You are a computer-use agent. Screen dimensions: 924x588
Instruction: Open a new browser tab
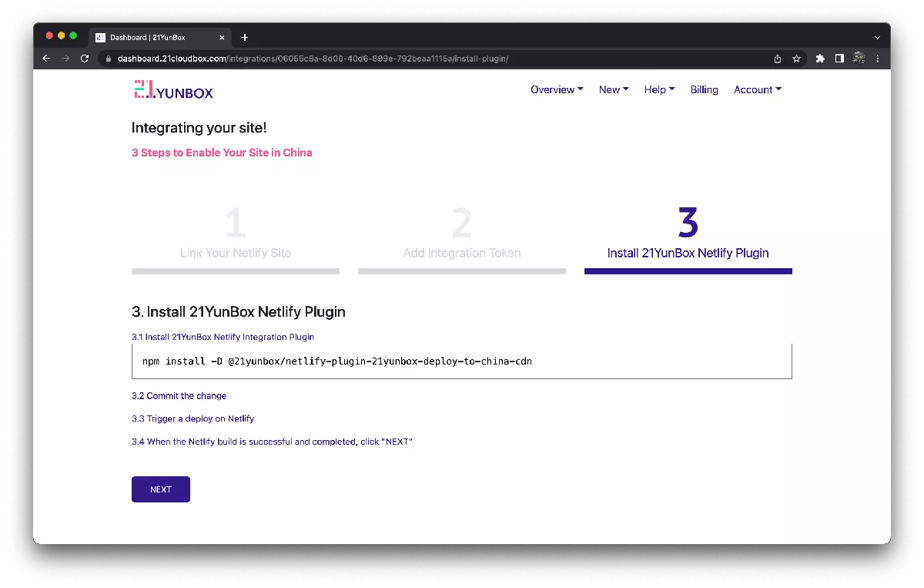(245, 37)
